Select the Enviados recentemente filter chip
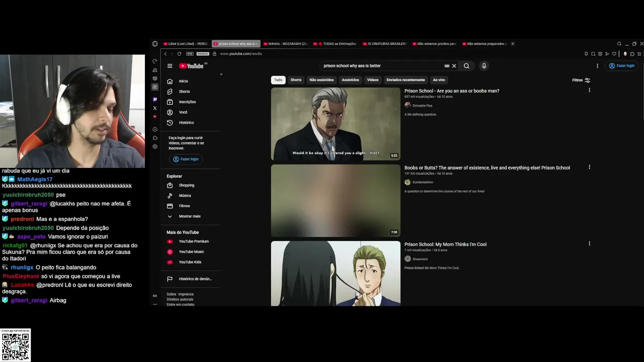 pos(406,80)
